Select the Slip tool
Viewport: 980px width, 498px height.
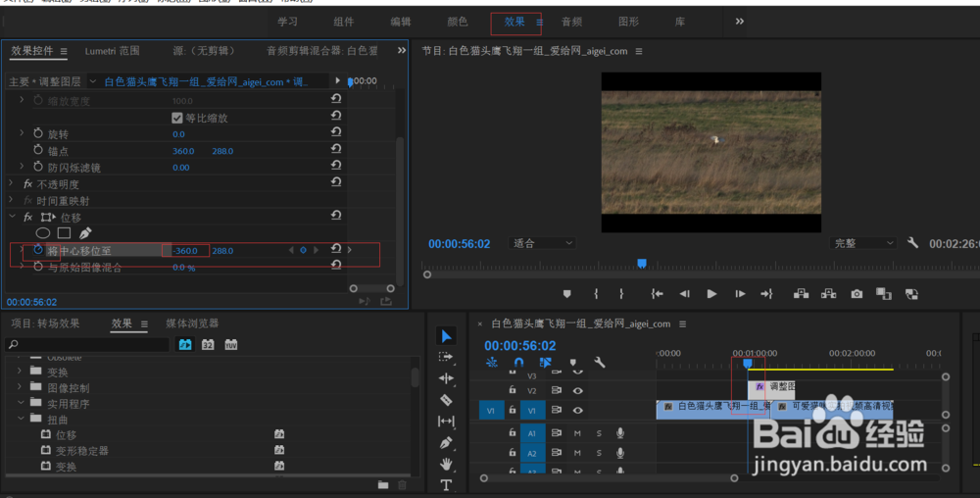446,422
